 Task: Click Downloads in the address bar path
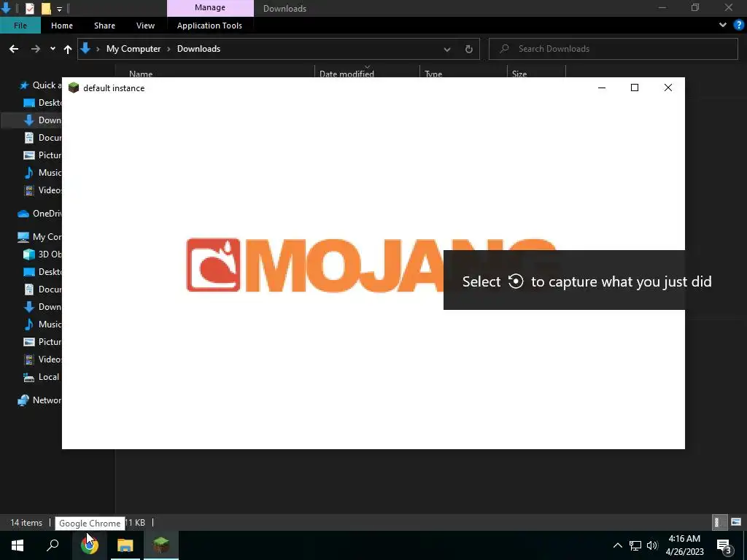198,49
